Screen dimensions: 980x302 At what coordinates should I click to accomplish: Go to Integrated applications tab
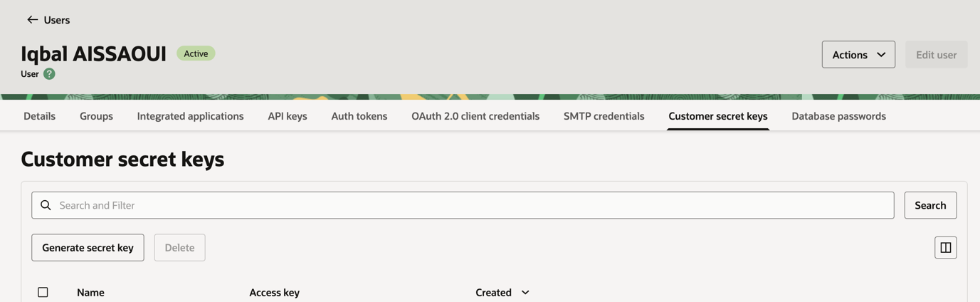190,116
